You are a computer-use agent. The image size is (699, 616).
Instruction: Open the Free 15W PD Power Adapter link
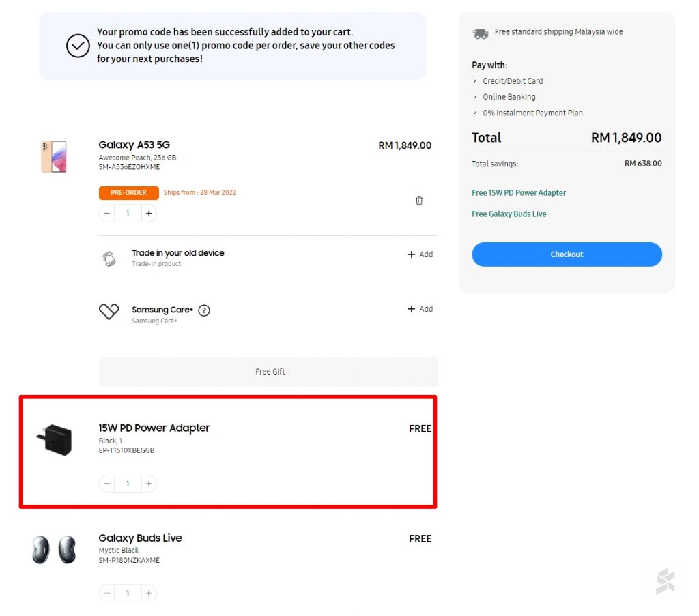pyautogui.click(x=519, y=193)
